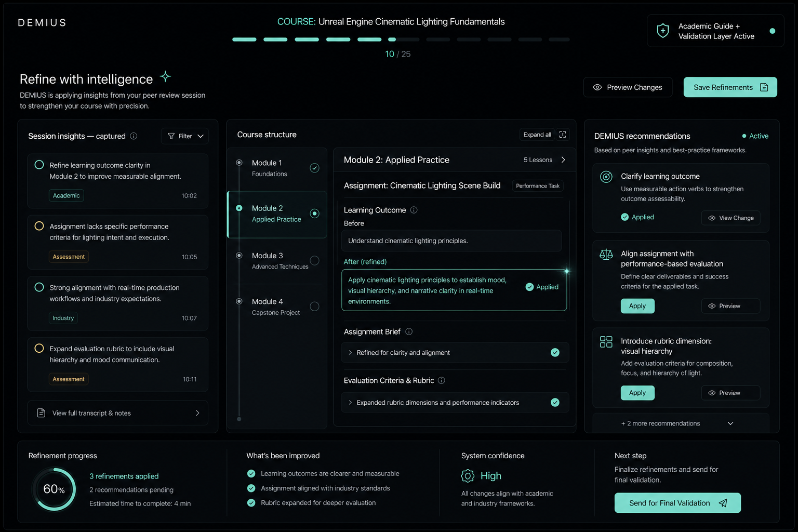The image size is (798, 532).
Task: Open the Filter dropdown in Session insights
Action: (x=185, y=136)
